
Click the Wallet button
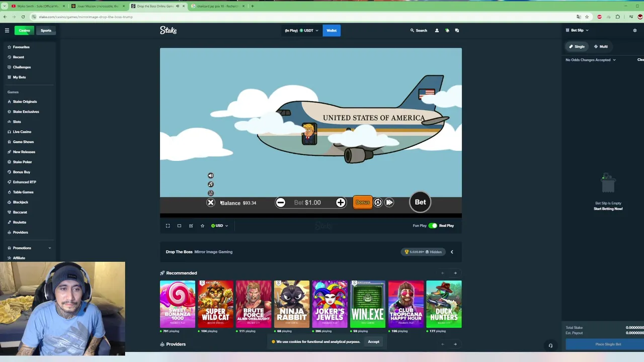tap(332, 31)
